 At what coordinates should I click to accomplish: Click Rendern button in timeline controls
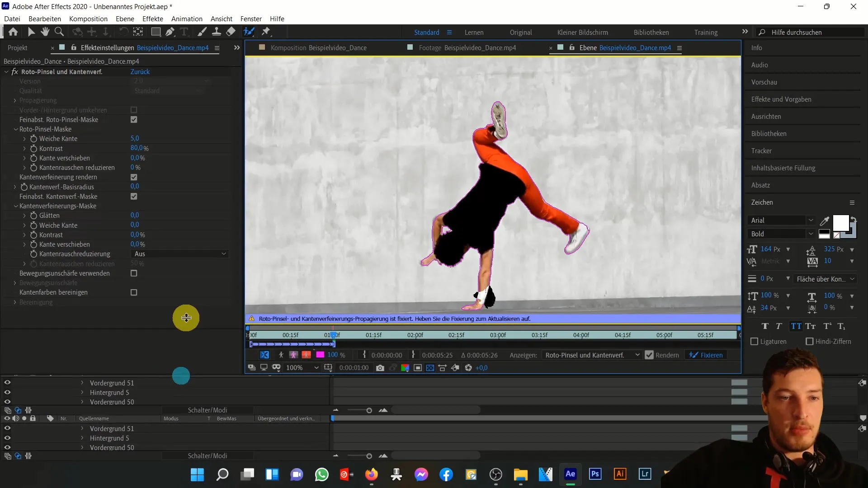[x=666, y=355]
